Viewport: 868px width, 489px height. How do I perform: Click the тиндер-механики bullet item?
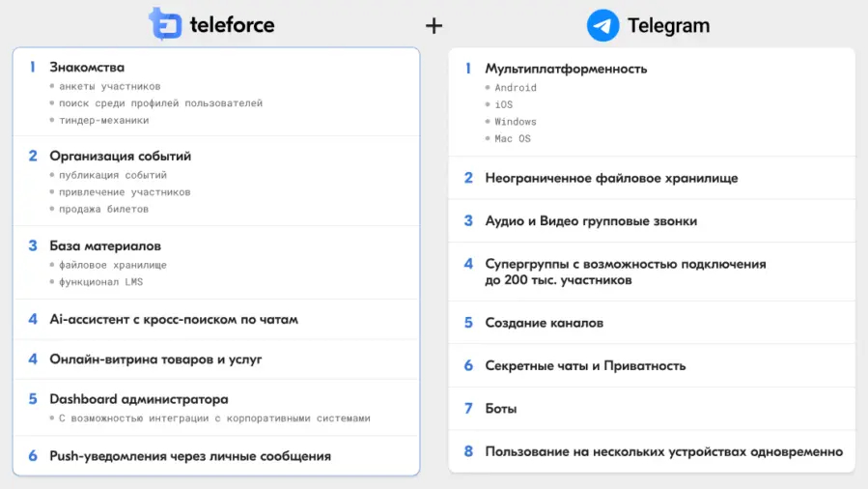click(104, 120)
